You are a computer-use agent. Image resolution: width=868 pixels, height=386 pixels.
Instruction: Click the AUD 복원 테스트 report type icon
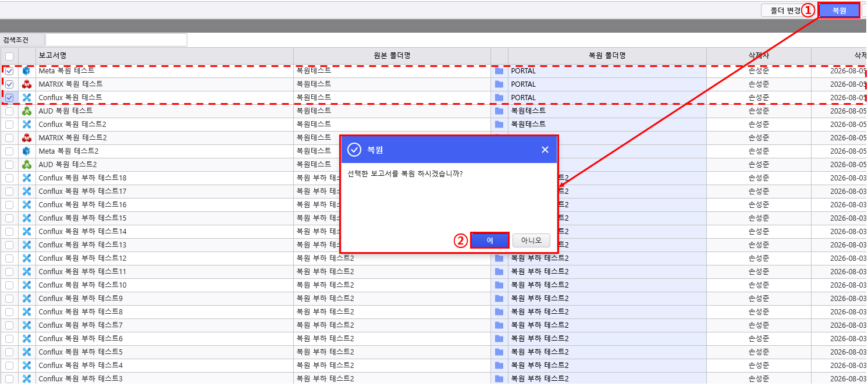[x=26, y=111]
